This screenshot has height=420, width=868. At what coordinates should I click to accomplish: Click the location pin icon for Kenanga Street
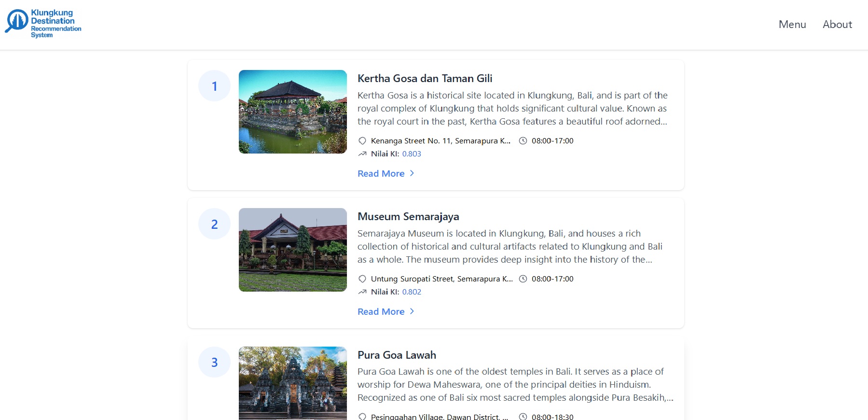(362, 141)
